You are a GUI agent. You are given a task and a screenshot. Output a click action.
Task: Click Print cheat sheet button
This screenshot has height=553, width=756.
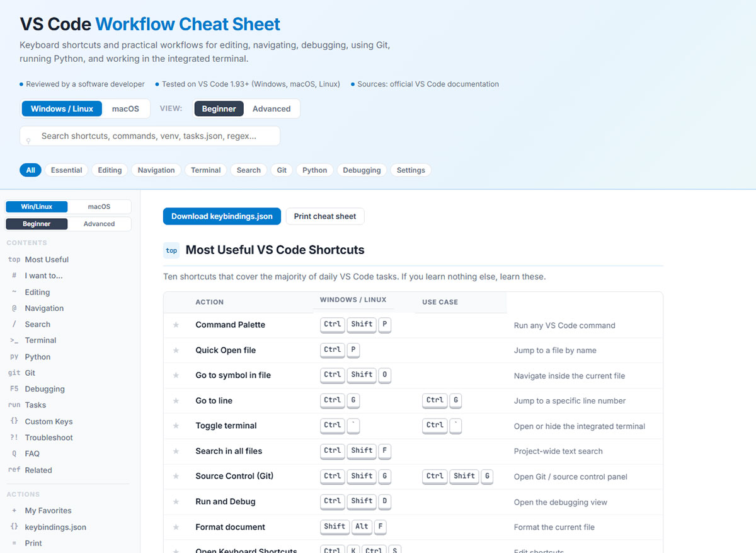click(325, 216)
